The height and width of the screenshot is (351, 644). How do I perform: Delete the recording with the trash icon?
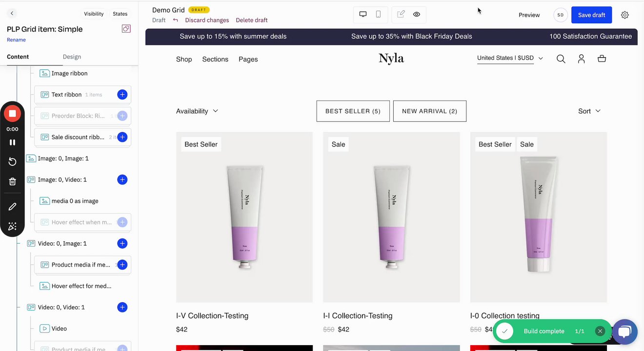[x=12, y=181]
